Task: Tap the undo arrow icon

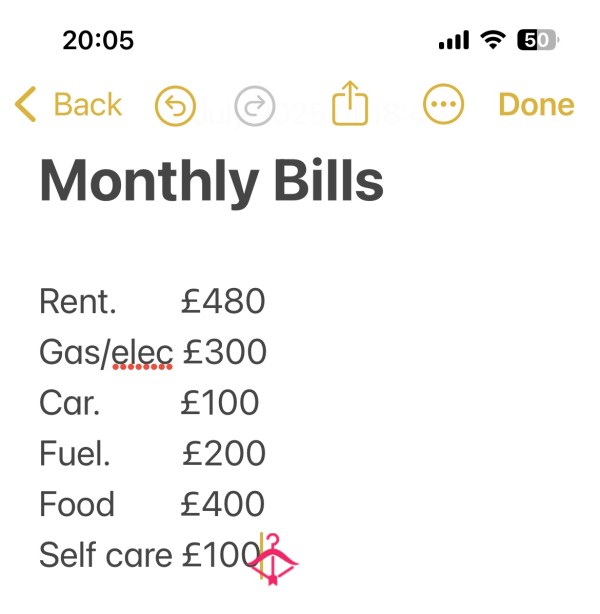Action: [x=175, y=105]
